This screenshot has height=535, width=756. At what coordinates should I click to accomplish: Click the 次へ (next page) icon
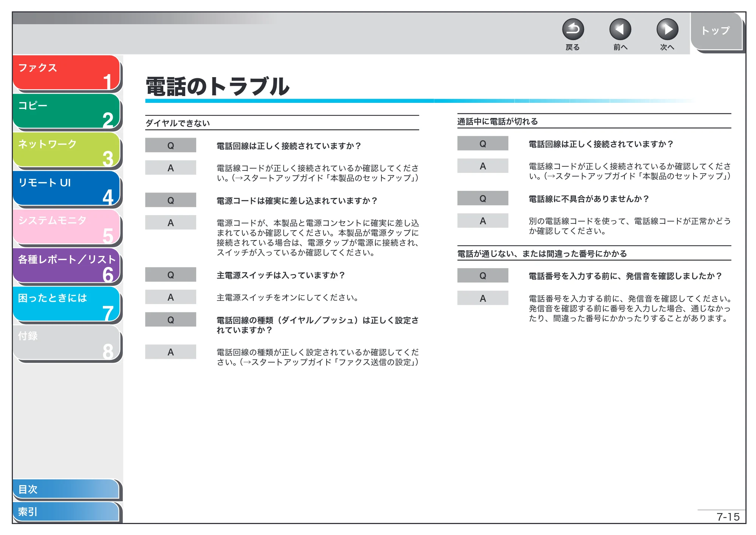click(667, 29)
